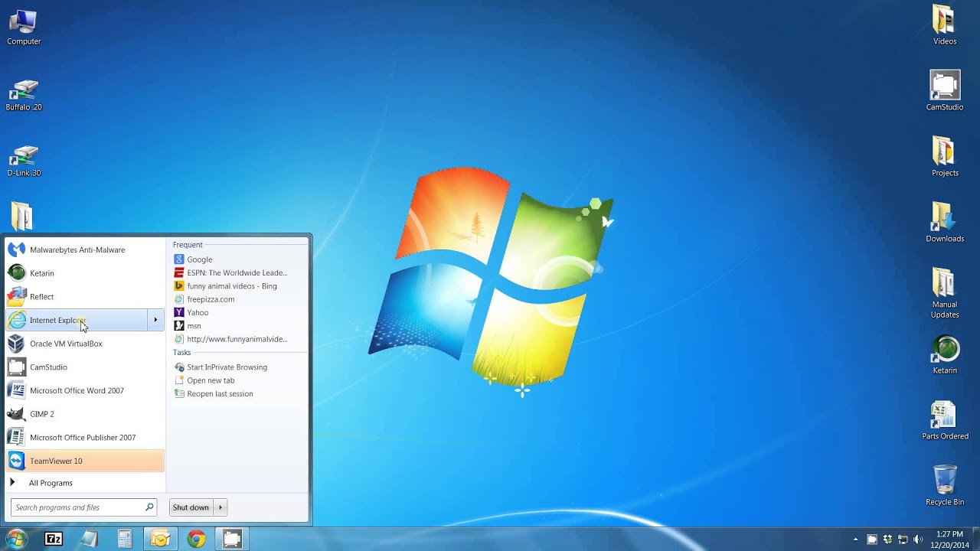Viewport: 980px width, 551px height.
Task: Open the taskbar clock showing 1:27 PM
Action: 949,540
